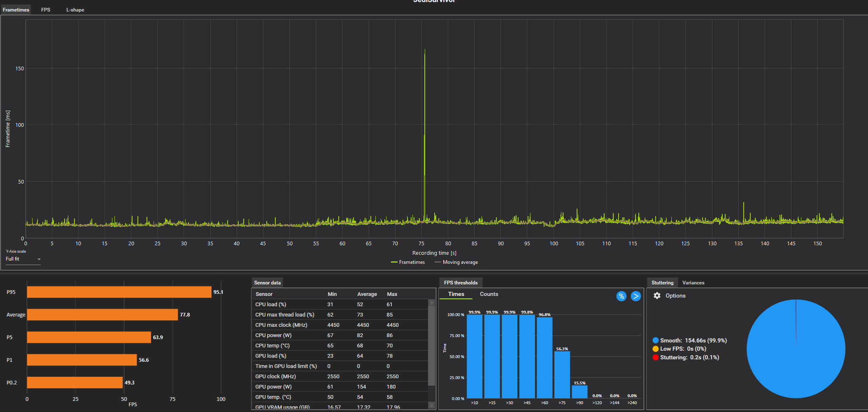868x412 pixels.
Task: Click the Average orange FPS bar
Action: [102, 315]
